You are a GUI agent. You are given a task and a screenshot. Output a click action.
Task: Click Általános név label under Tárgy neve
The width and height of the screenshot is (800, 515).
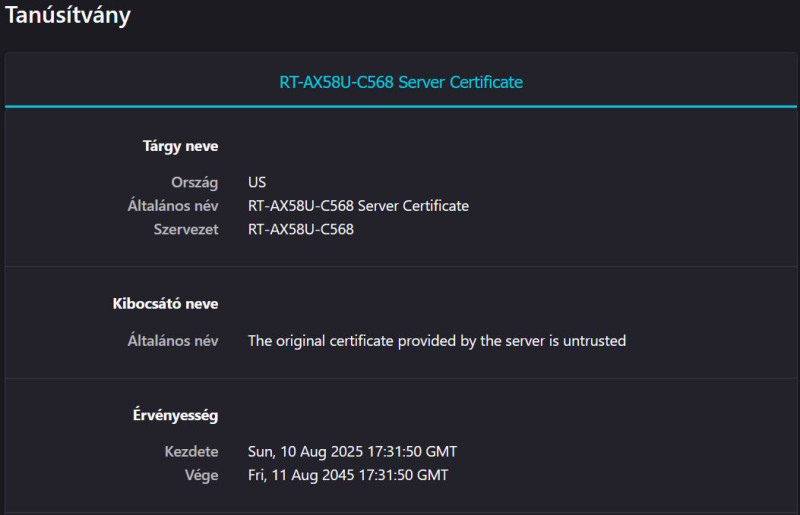coord(173,206)
